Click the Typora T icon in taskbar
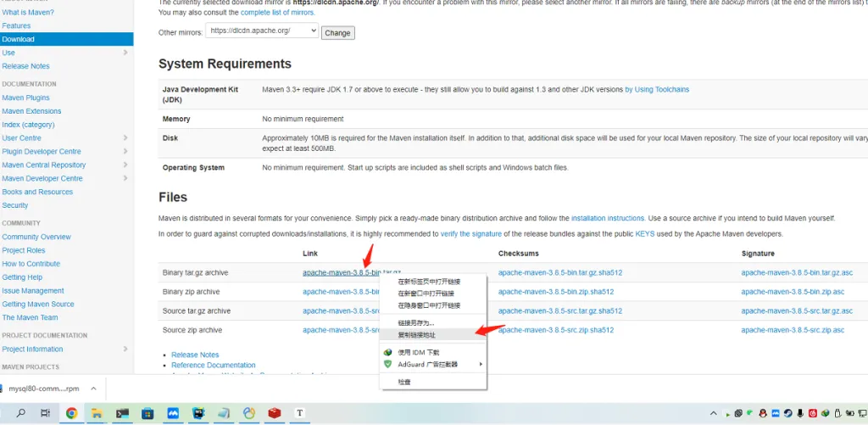 [299, 413]
